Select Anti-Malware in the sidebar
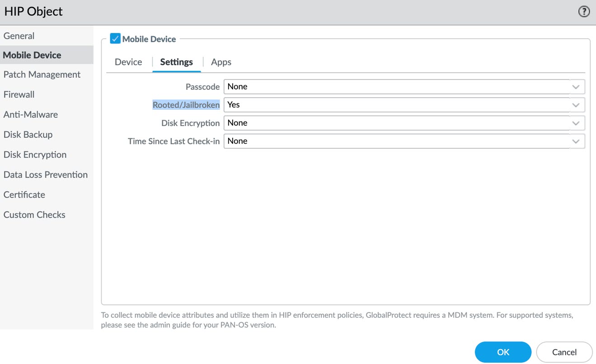The image size is (596, 364). point(31,114)
